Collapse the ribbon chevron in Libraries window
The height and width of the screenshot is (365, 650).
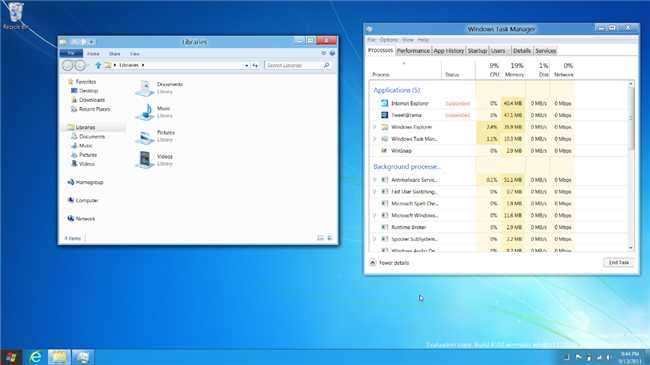tap(324, 53)
